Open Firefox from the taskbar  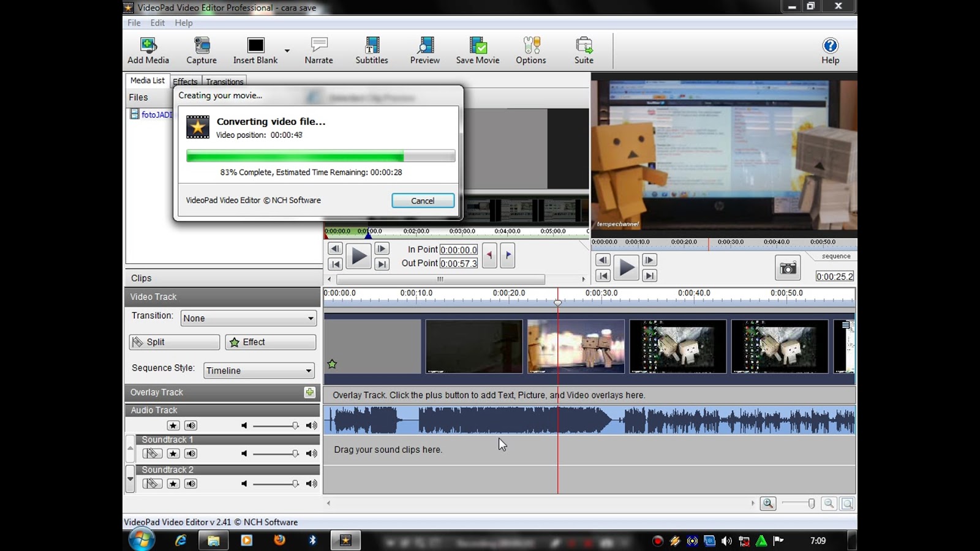point(279,540)
